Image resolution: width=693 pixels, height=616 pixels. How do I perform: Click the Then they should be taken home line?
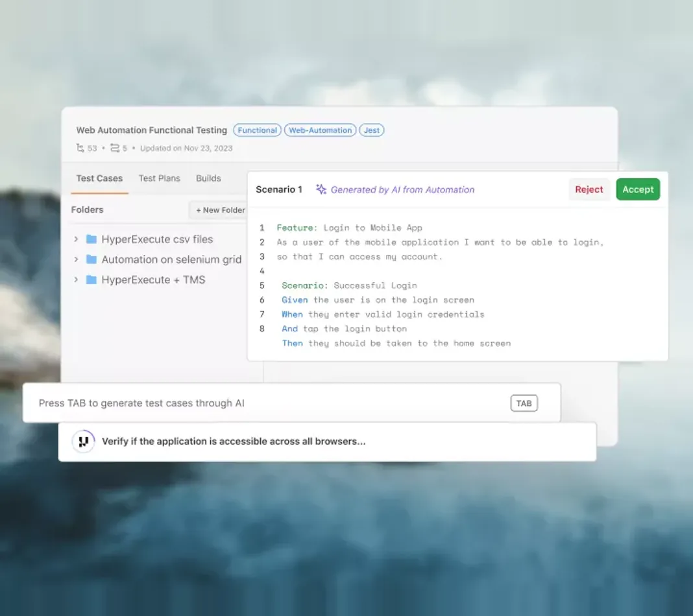point(396,344)
